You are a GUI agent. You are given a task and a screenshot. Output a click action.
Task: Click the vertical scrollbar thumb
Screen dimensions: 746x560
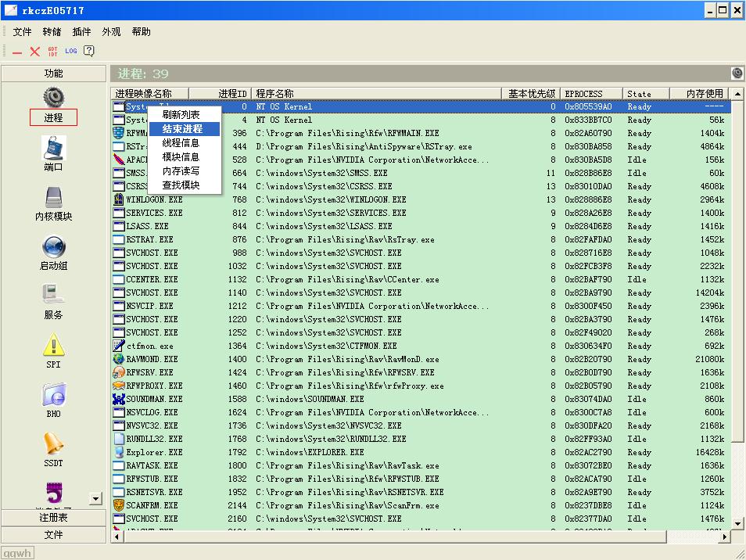[737, 271]
